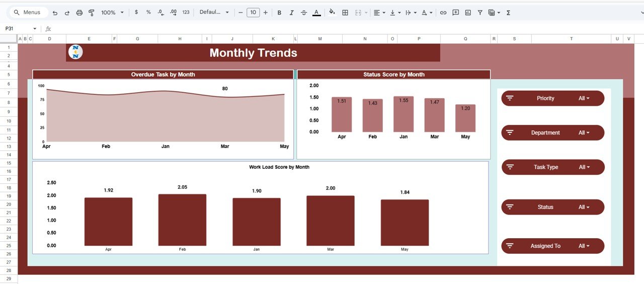Click the add comment icon
Screen dimensions: 644x284
click(x=455, y=13)
